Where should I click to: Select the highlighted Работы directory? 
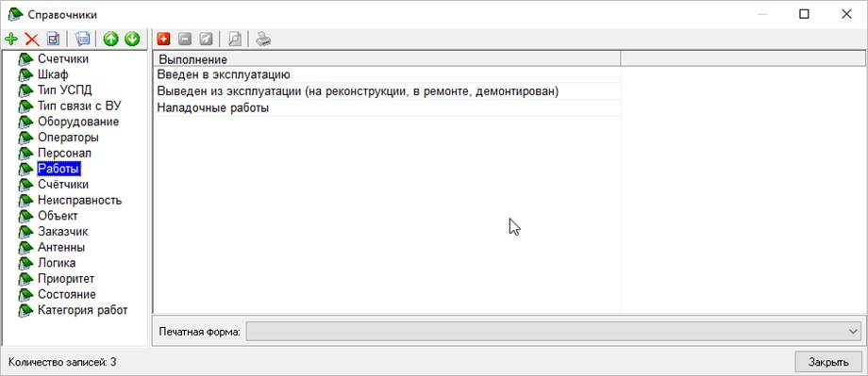pos(58,169)
